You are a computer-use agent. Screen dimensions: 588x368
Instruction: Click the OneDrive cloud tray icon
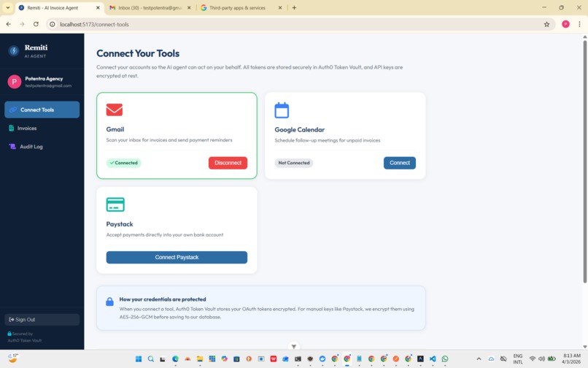click(491, 359)
